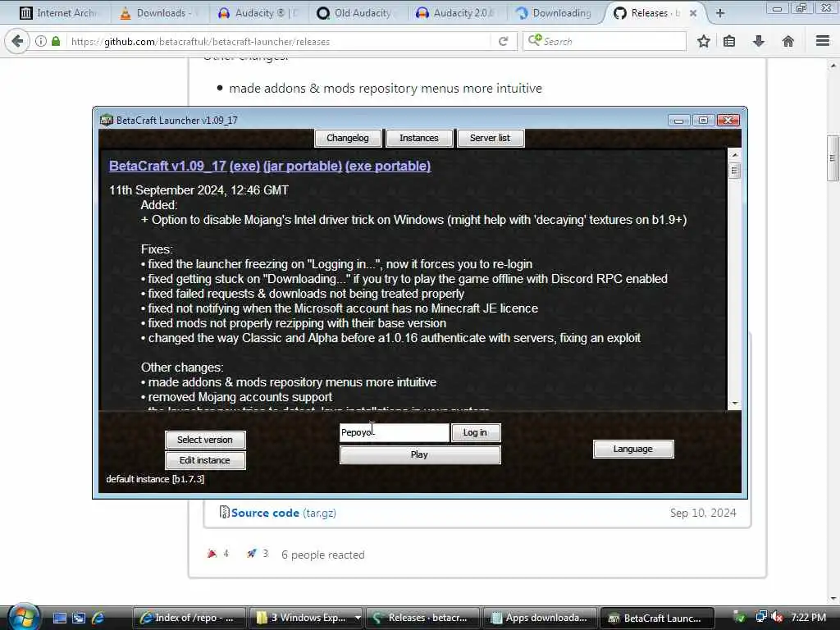This screenshot has height=630, width=840.
Task: Click the site information icon
Action: (x=41, y=41)
